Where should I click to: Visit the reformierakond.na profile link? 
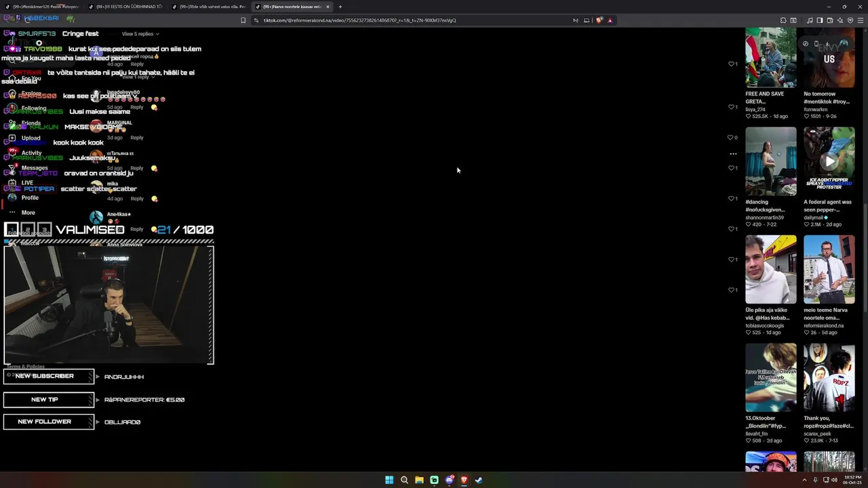click(x=824, y=325)
